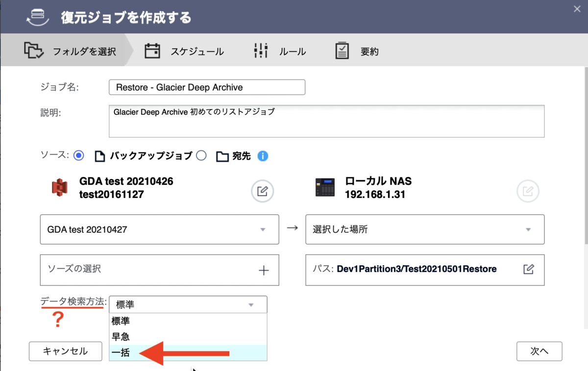
Task: Choose 早急 from the retrieval list
Action: (x=188, y=337)
